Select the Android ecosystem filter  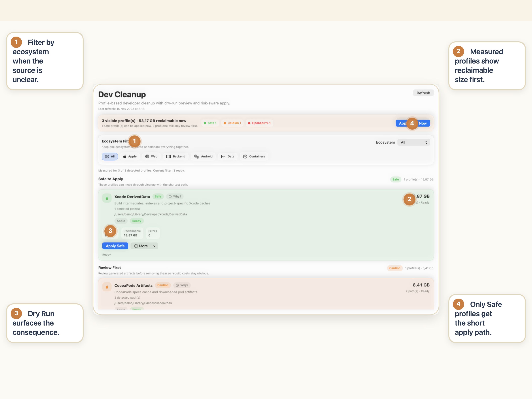pos(203,156)
